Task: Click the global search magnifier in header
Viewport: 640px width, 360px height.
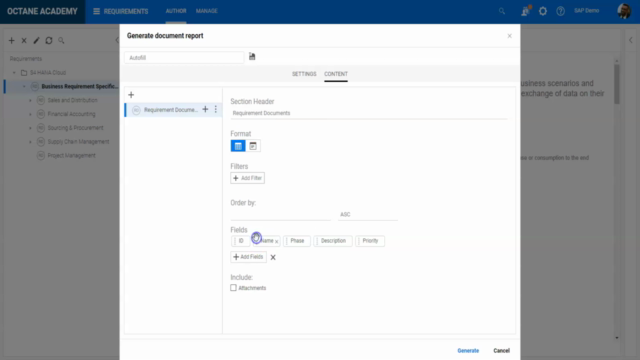Action: point(502,11)
